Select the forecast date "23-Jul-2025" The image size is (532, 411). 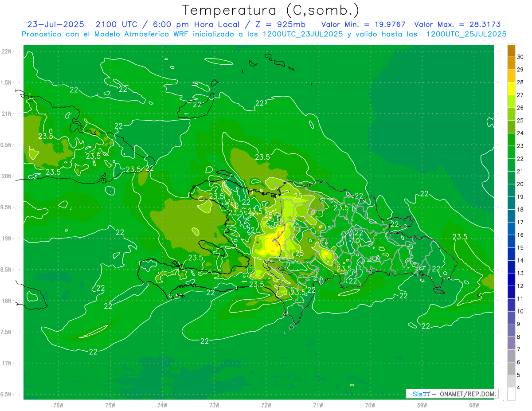coord(56,24)
